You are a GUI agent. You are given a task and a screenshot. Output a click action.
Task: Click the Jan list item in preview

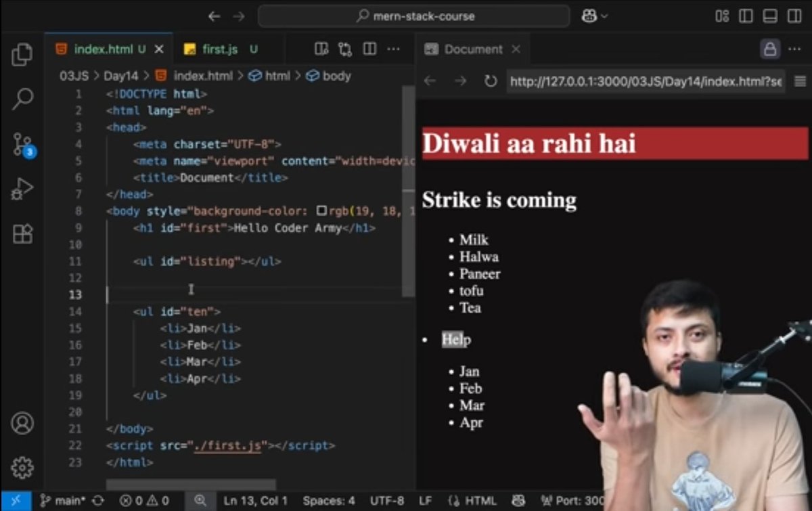click(470, 372)
